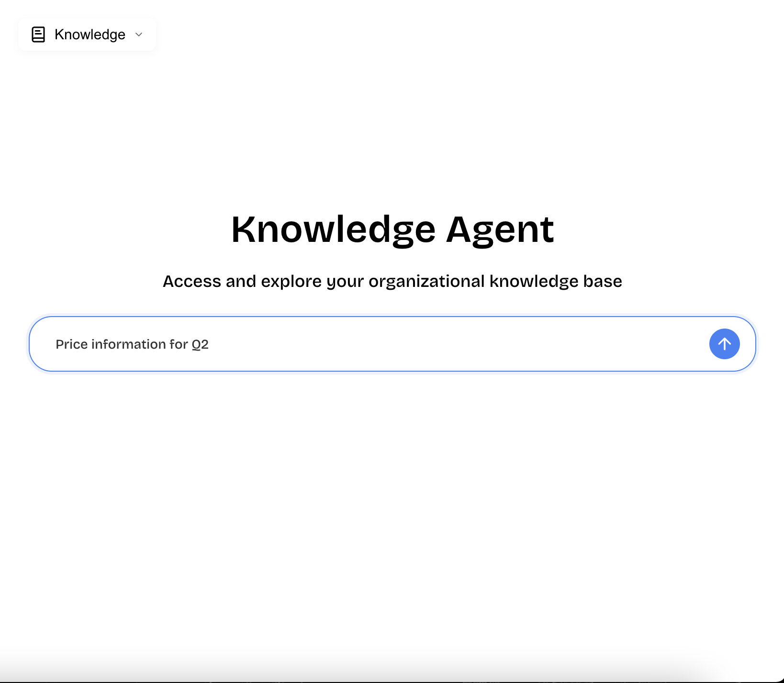Click the "Knowledge" label in top-left

(x=90, y=34)
